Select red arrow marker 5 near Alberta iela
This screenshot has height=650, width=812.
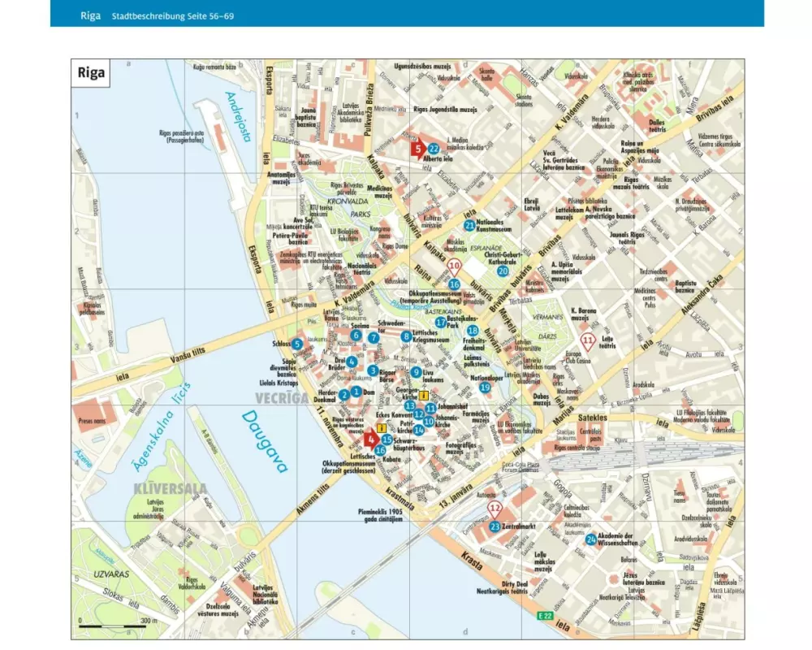(x=417, y=149)
